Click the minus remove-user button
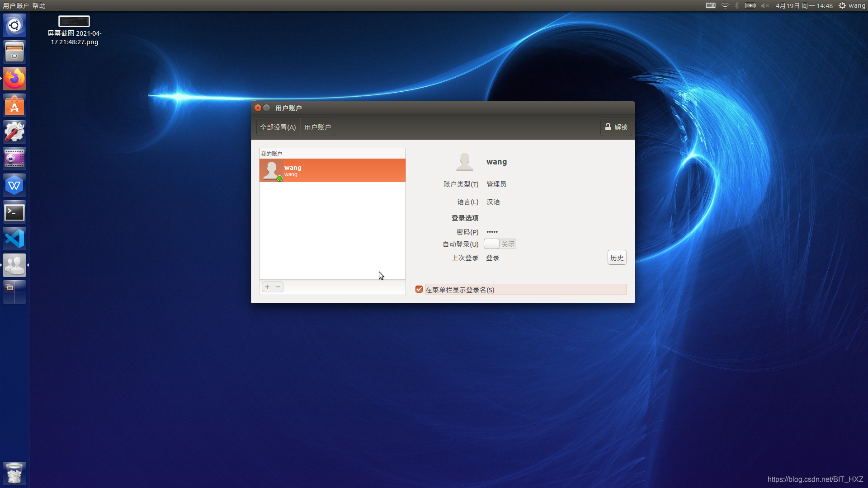The width and height of the screenshot is (868, 488). tap(278, 287)
